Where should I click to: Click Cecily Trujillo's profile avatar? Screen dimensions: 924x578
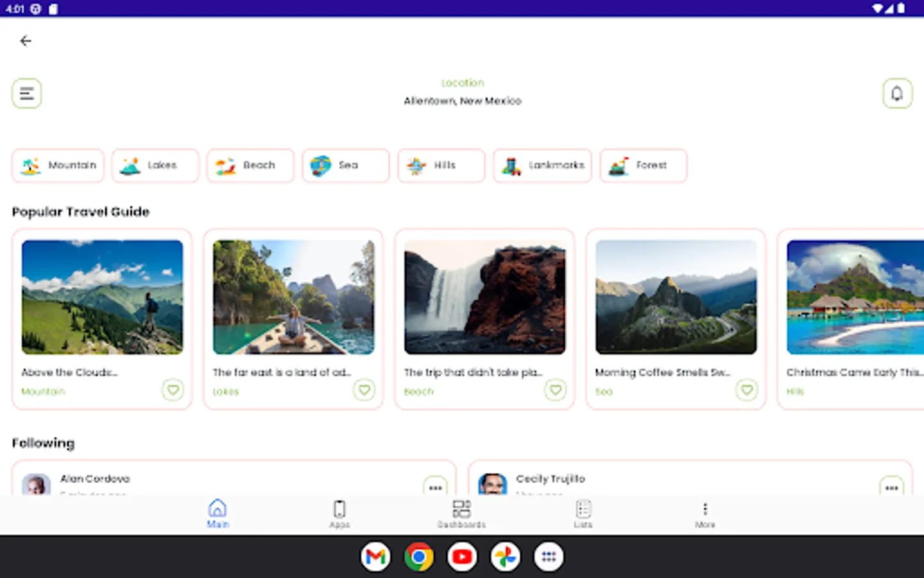(x=492, y=484)
